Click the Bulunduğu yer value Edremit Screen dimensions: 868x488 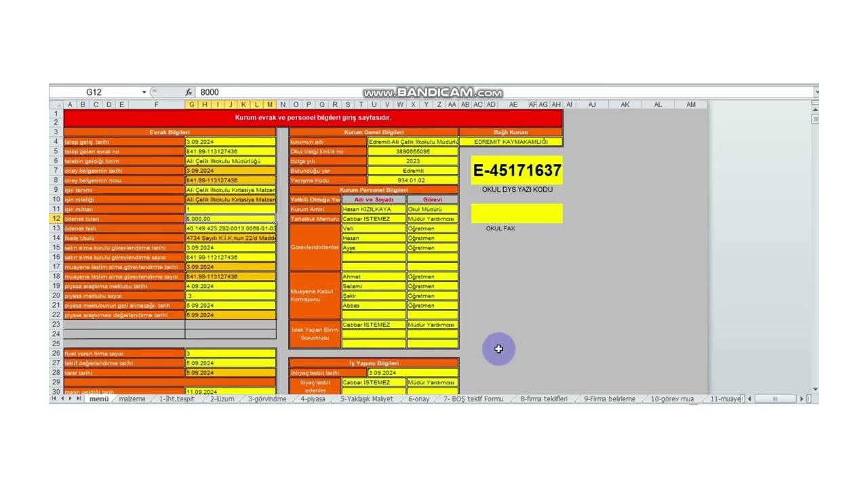point(413,171)
